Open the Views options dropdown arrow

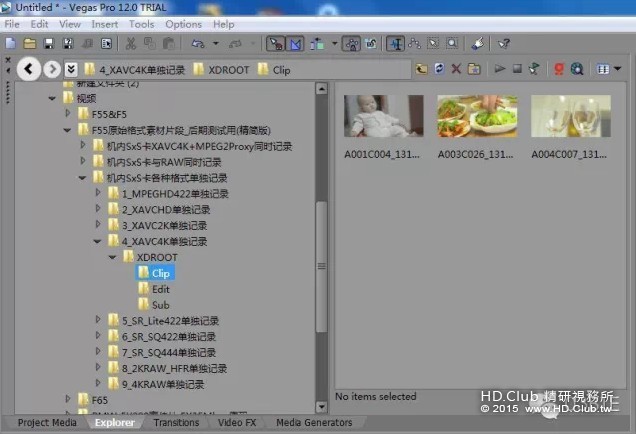(617, 69)
